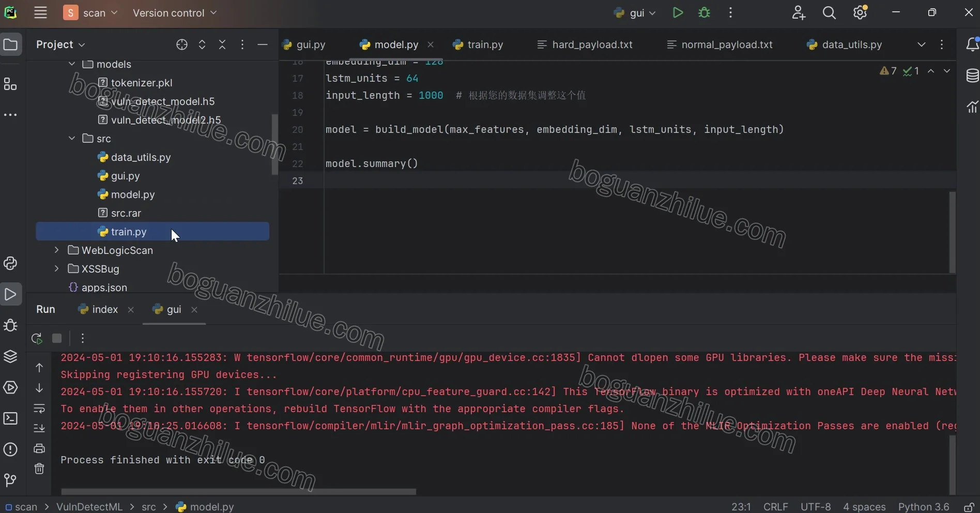The height and width of the screenshot is (513, 980).
Task: Start debugging the gui configuration
Action: point(704,13)
